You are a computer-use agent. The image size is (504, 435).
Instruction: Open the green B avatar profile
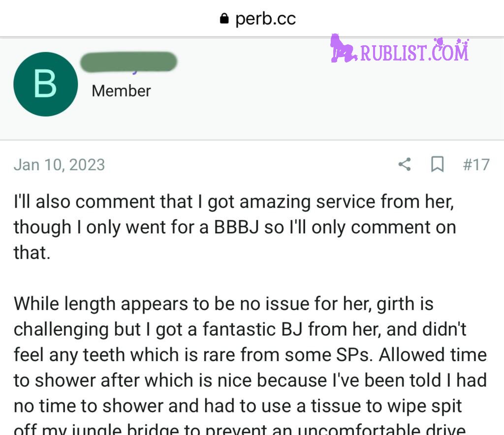(45, 84)
